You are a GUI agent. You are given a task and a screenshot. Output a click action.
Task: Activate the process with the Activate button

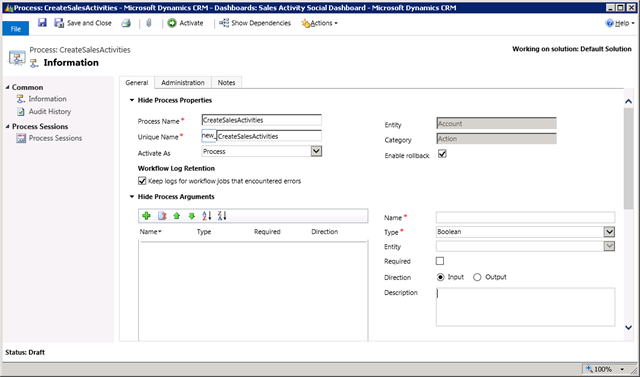[x=185, y=23]
